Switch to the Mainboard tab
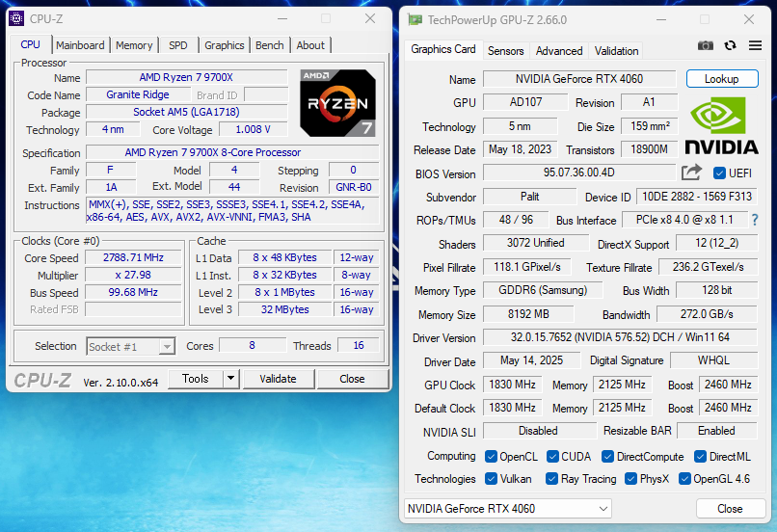 pos(80,45)
